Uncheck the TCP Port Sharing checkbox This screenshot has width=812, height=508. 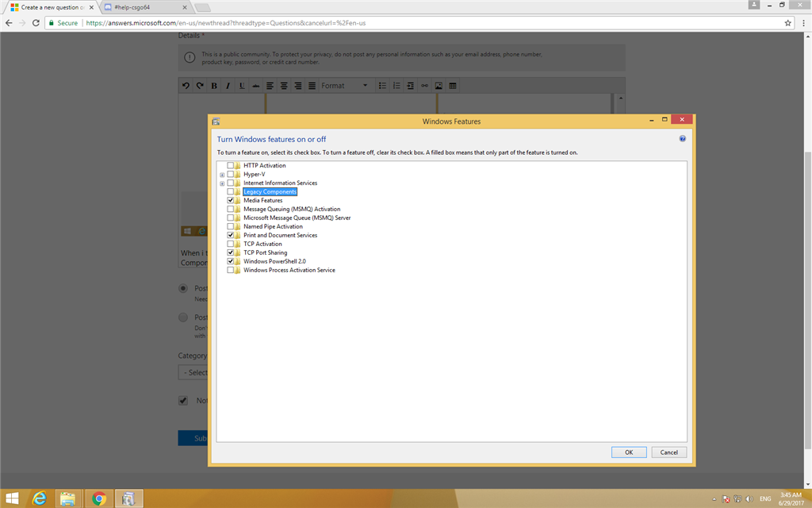[x=231, y=252]
